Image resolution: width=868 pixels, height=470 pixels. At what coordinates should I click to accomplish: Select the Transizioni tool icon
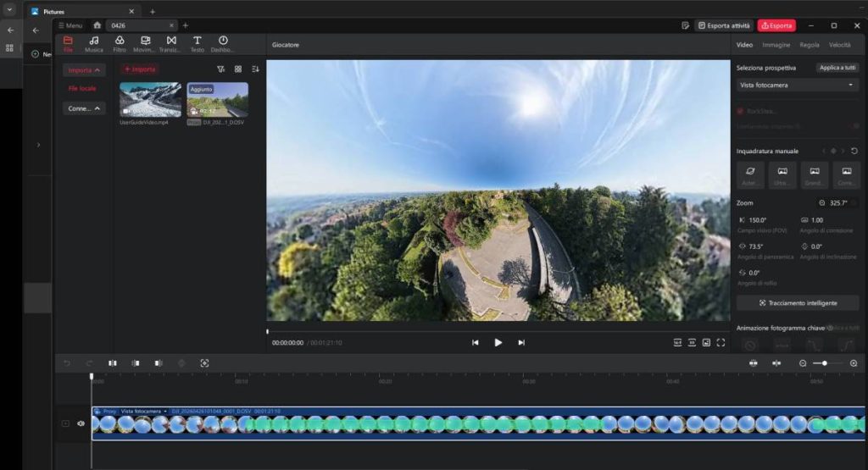pyautogui.click(x=171, y=43)
